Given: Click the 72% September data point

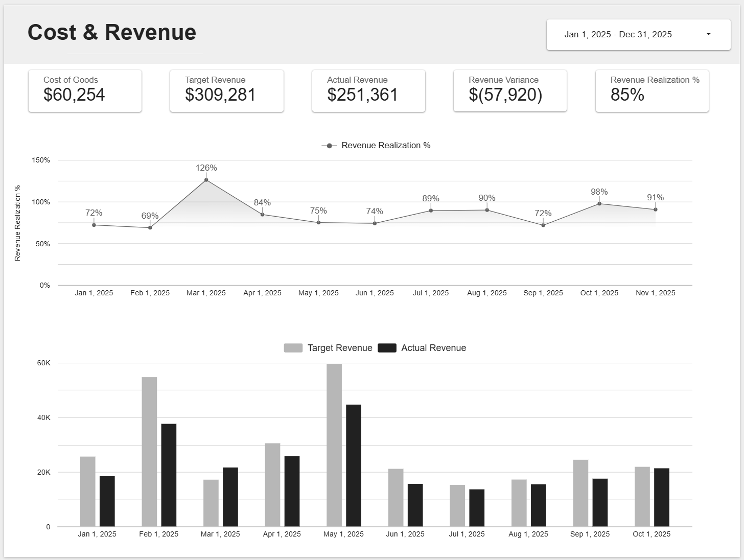Looking at the screenshot, I should 543,225.
